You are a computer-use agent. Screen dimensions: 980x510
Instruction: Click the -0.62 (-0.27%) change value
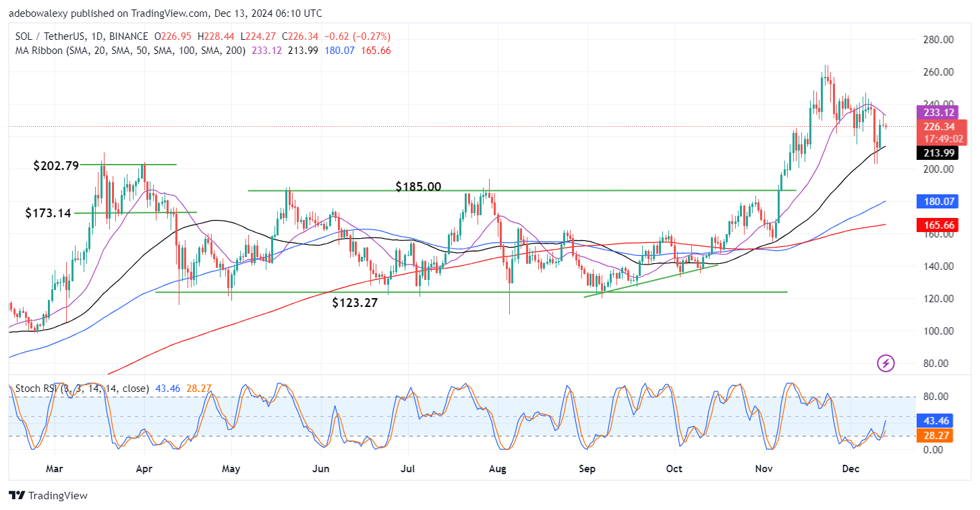(357, 36)
